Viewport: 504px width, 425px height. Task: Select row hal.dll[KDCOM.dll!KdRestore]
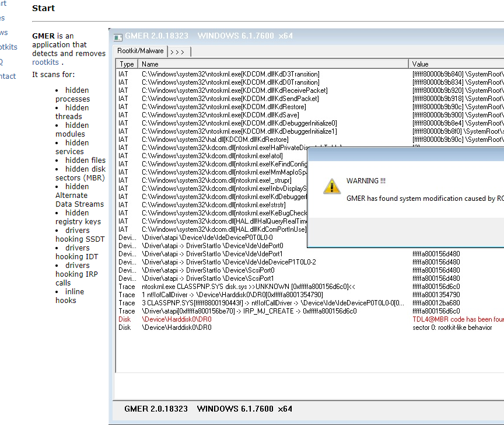310,140
